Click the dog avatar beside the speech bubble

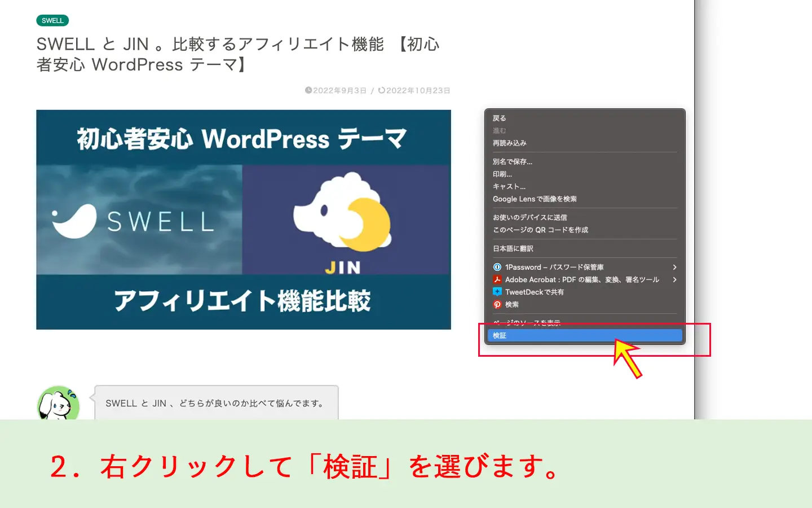pyautogui.click(x=59, y=403)
